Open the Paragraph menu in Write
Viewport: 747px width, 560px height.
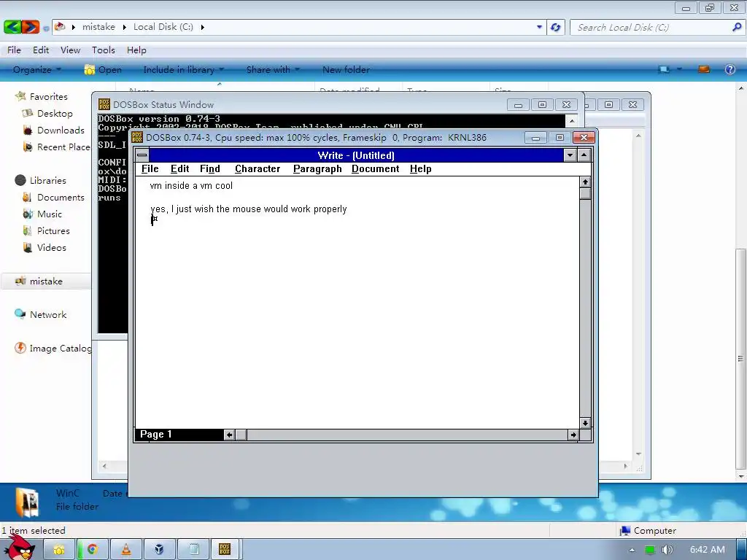click(x=317, y=169)
